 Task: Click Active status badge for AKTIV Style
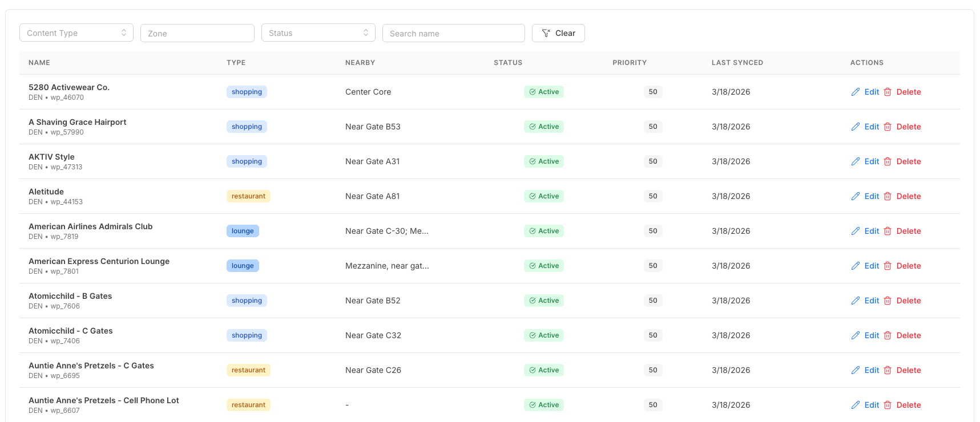point(544,161)
